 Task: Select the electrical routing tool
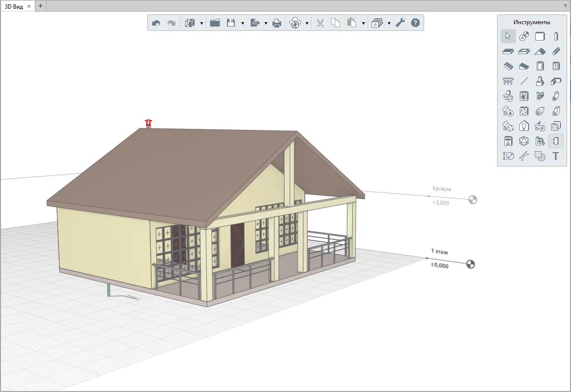[540, 126]
